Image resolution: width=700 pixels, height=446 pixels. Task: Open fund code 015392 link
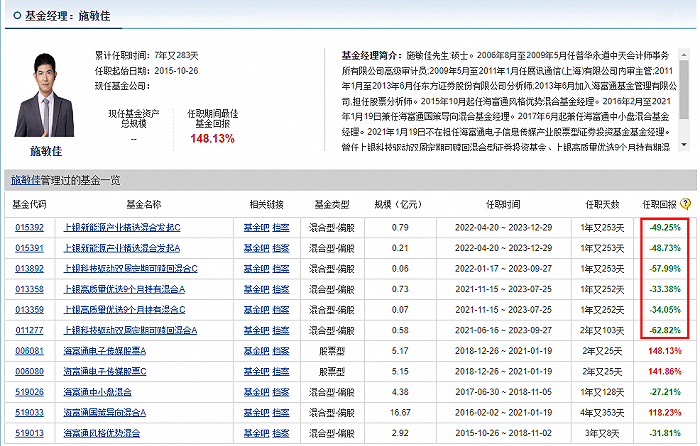pos(29,227)
